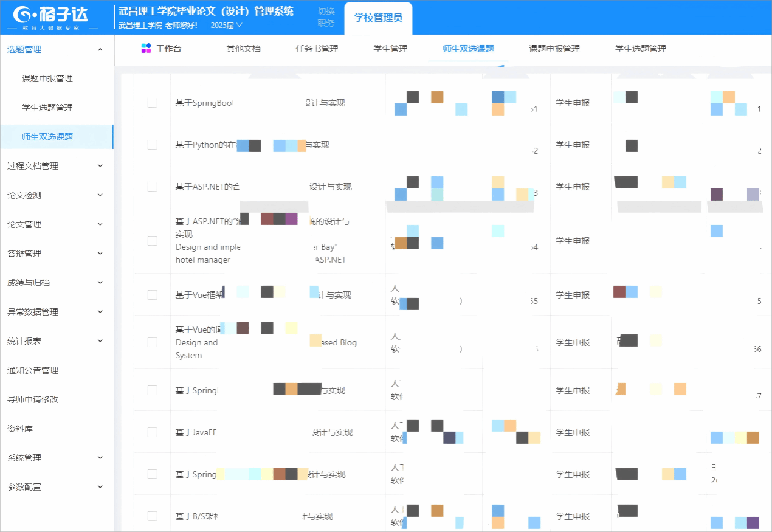Open 导师申请修改 in the sidebar
772x532 pixels.
[33, 399]
